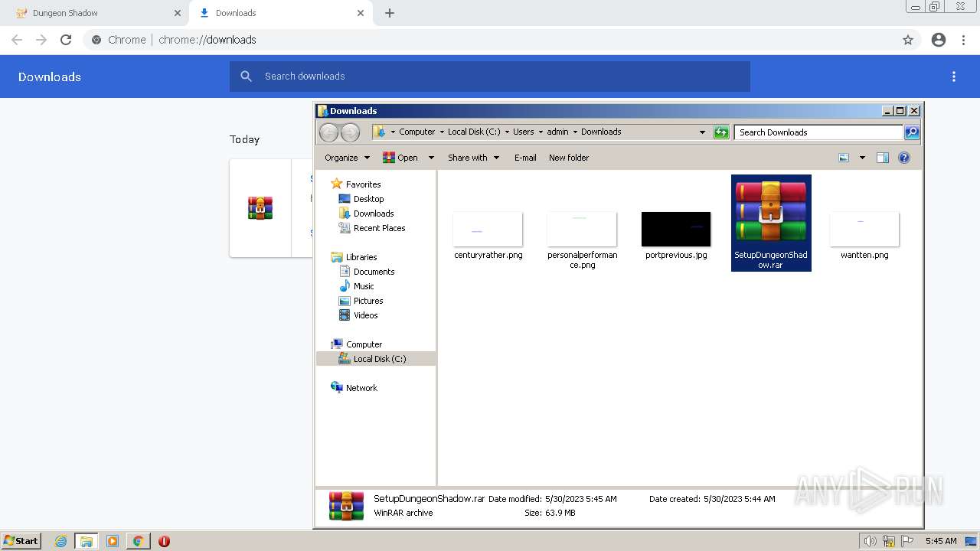Change the view icon in Explorer toolbar
This screenshot has height=551, width=980.
844,158
